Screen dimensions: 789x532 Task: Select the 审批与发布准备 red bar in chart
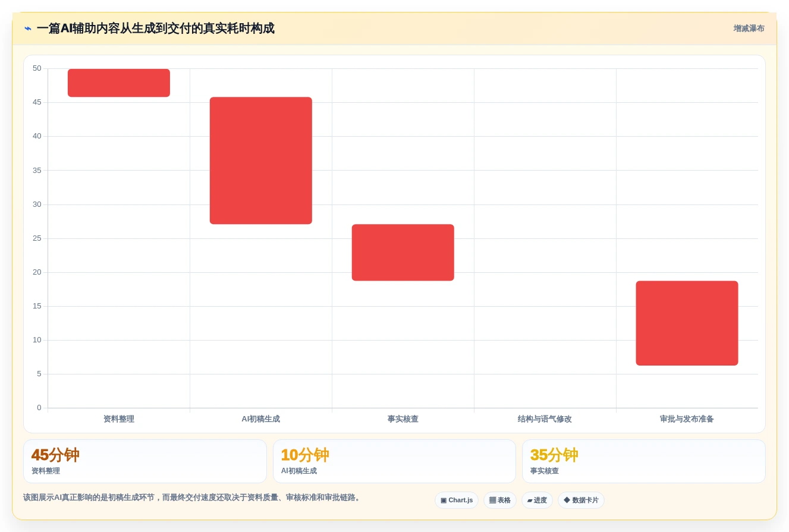(687, 323)
